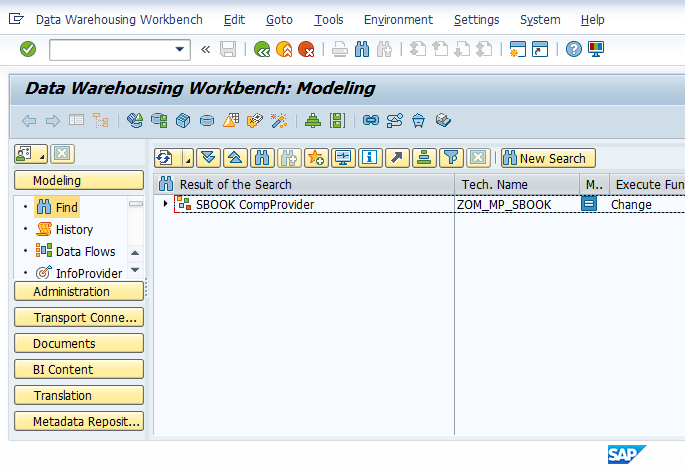
Task: Click the navigation back arrow in application toolbar
Action: (x=29, y=121)
